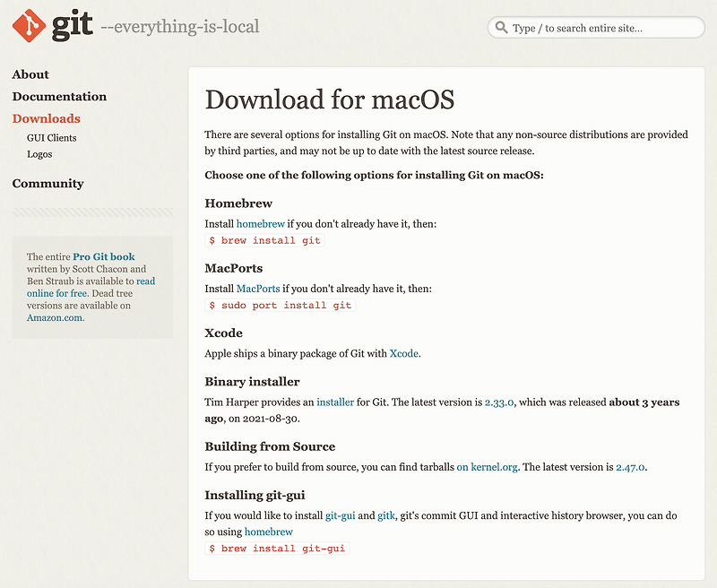717x588 pixels.
Task: Open the GUI Clients page
Action: pos(51,137)
